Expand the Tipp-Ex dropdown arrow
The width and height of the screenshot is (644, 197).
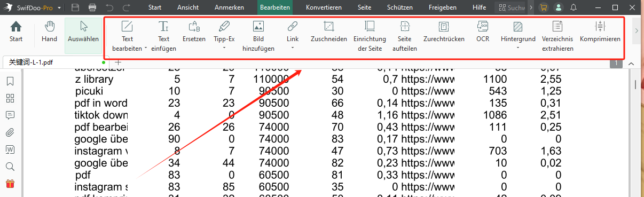coord(224,49)
